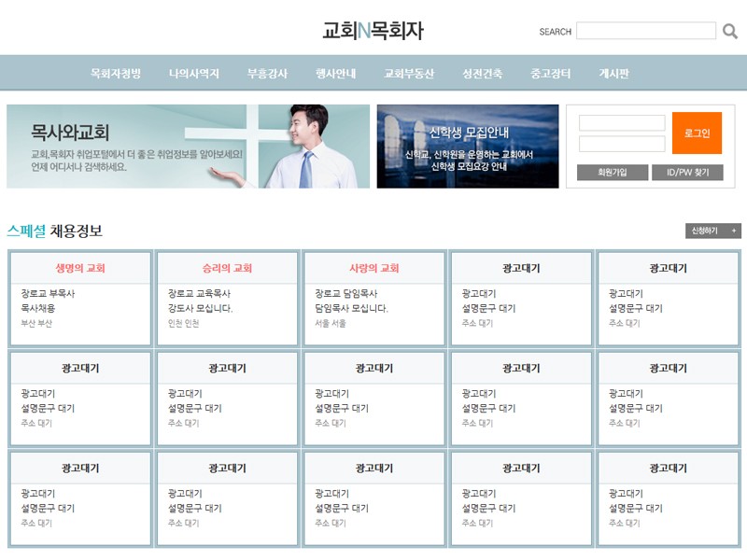The width and height of the screenshot is (747, 560).
Task: Click the 목사채용 description text
Action: 37,308
